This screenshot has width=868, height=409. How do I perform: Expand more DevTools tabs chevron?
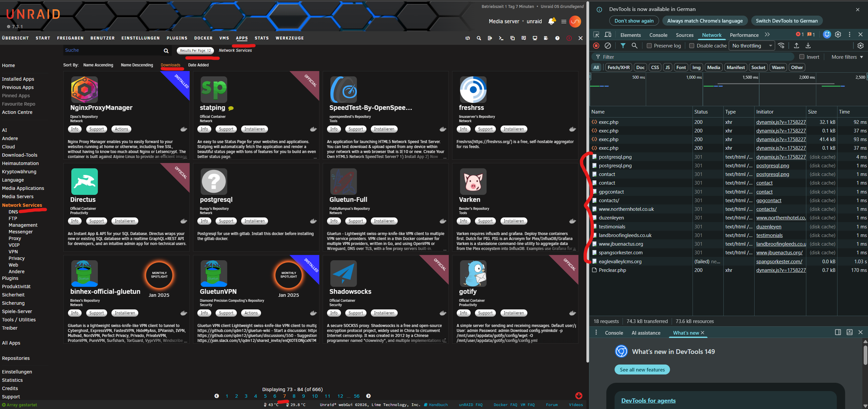(767, 35)
